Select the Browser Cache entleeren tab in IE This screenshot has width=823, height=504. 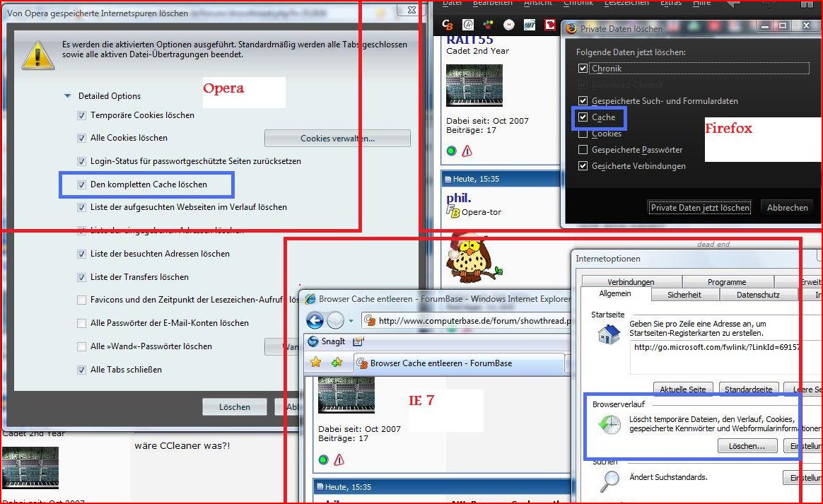pyautogui.click(x=460, y=363)
